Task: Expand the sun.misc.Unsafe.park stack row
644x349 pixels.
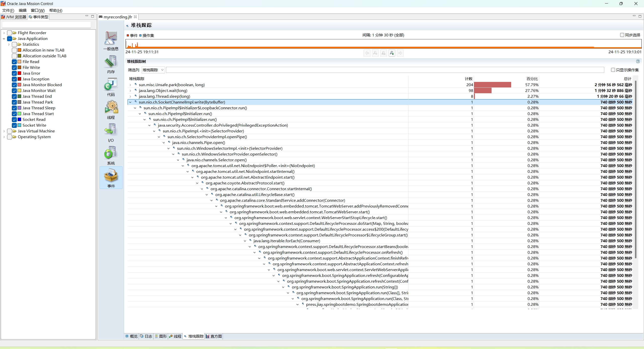Action: click(x=130, y=85)
